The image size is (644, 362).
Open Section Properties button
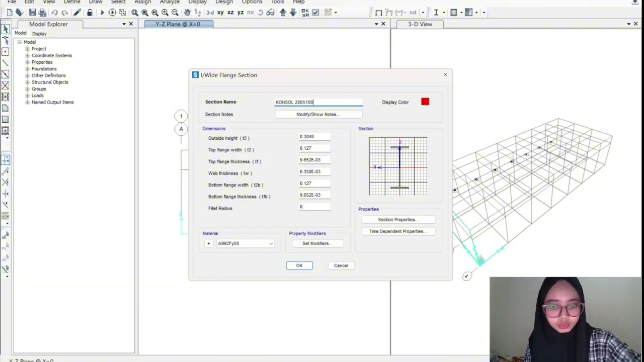398,220
